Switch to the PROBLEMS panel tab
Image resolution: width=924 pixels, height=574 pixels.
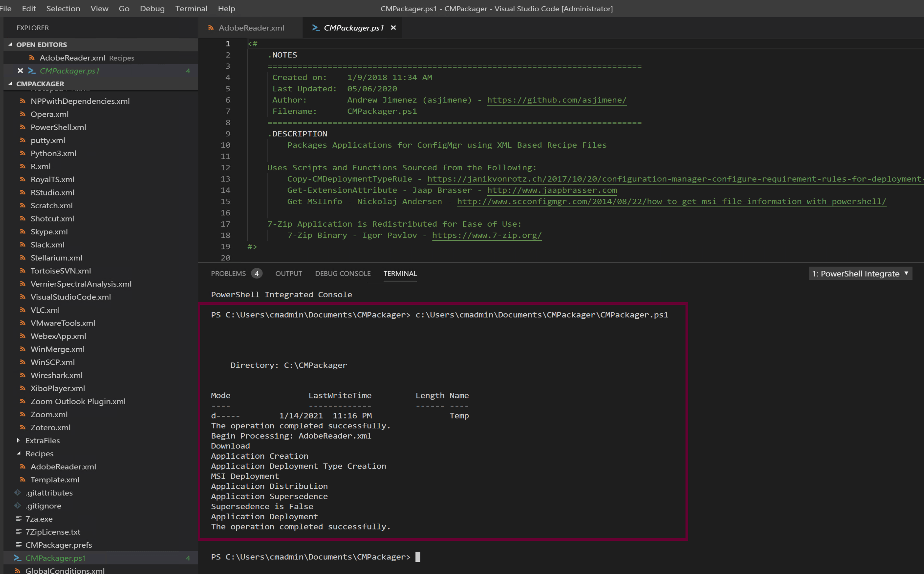(228, 273)
